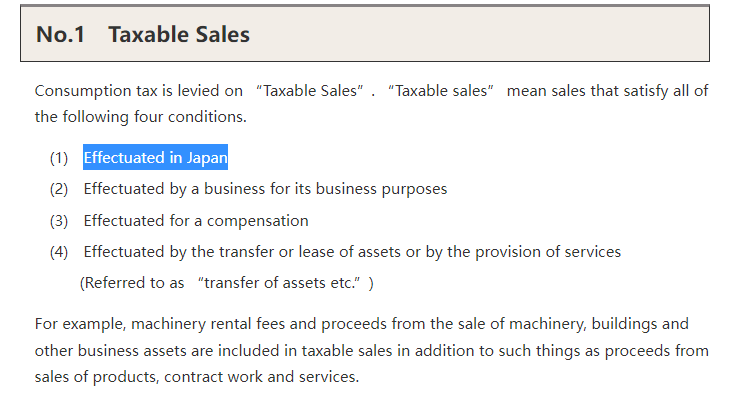Click the "(Referred to as" parenthetical note
The image size is (736, 403).
pyautogui.click(x=132, y=283)
